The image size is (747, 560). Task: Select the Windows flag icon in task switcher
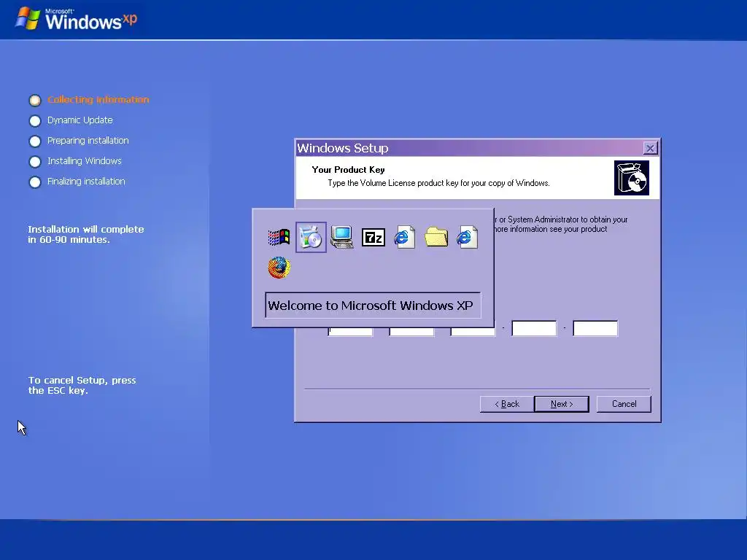279,237
